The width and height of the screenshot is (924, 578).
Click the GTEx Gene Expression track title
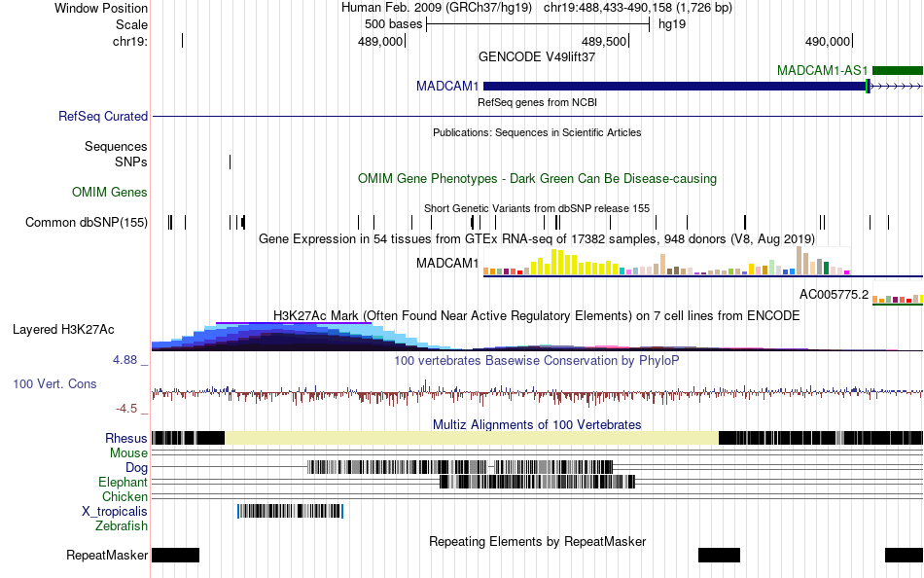[x=537, y=238]
